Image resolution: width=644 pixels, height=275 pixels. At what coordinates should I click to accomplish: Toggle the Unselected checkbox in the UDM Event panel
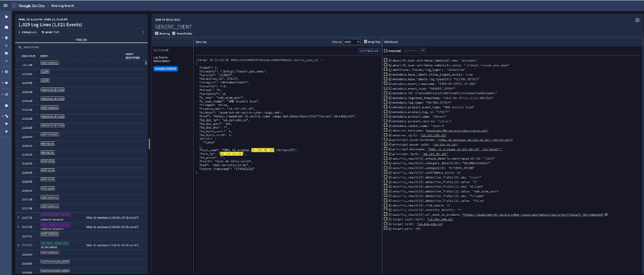coord(385,50)
